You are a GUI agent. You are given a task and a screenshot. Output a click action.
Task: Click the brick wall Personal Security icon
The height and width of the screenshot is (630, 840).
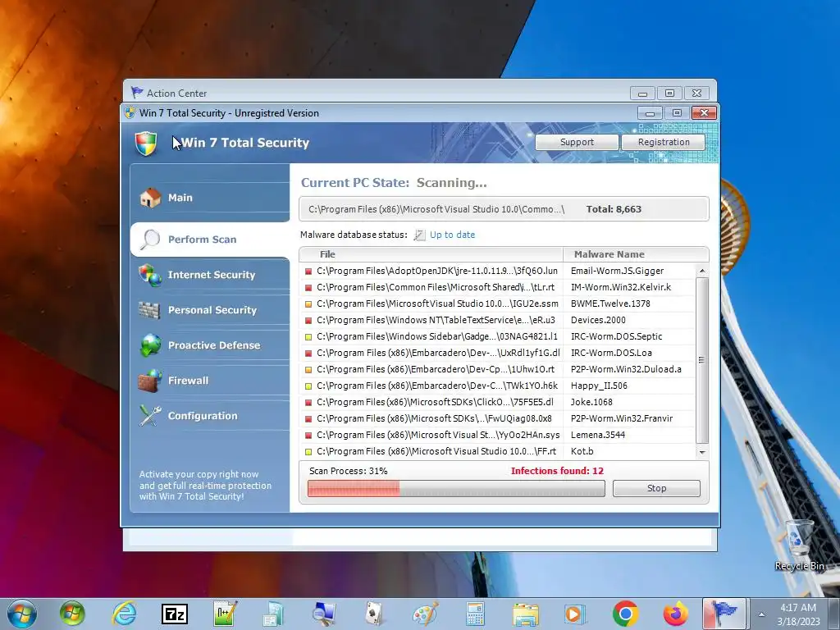(x=149, y=310)
